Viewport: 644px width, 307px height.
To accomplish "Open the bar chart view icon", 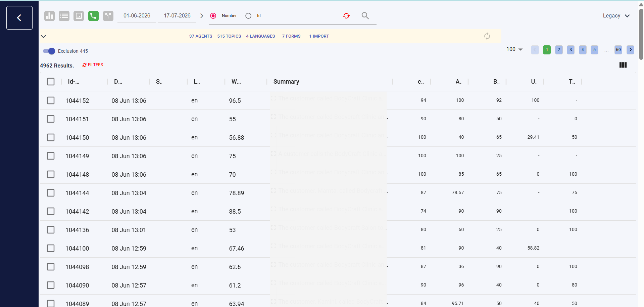I will pyautogui.click(x=49, y=16).
